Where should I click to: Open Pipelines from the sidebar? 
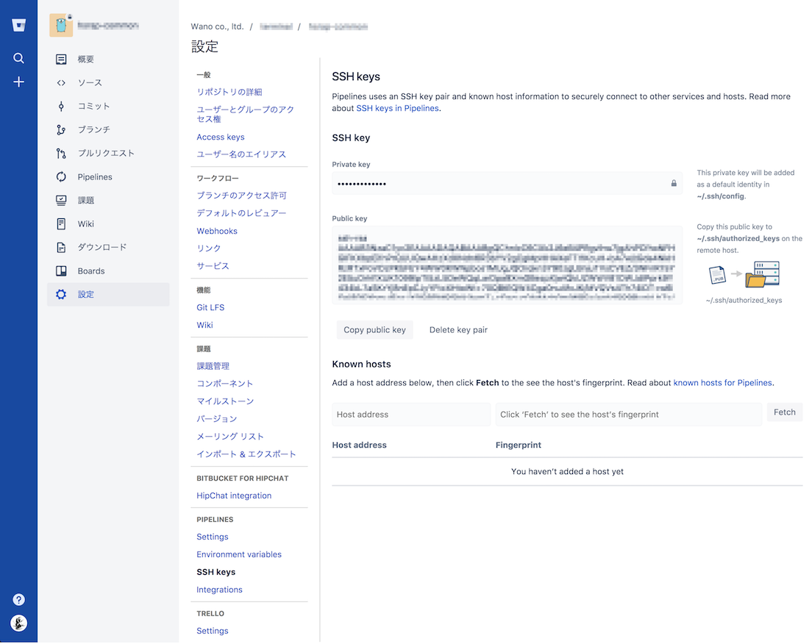pos(90,176)
